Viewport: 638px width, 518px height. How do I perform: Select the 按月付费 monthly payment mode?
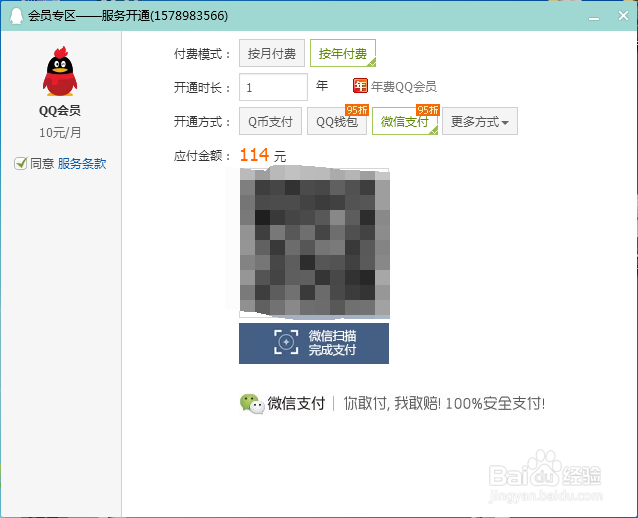(x=271, y=53)
